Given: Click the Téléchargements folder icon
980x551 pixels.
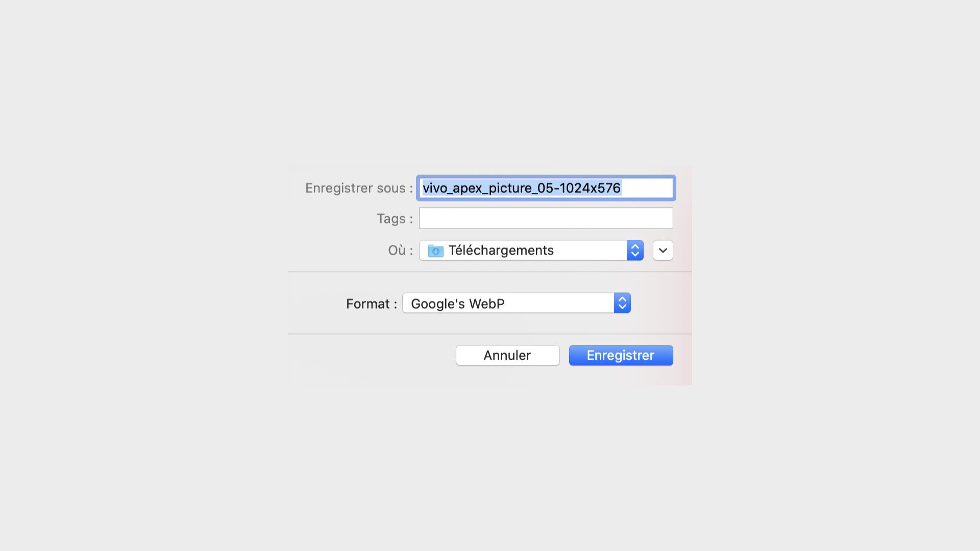Looking at the screenshot, I should pos(435,251).
